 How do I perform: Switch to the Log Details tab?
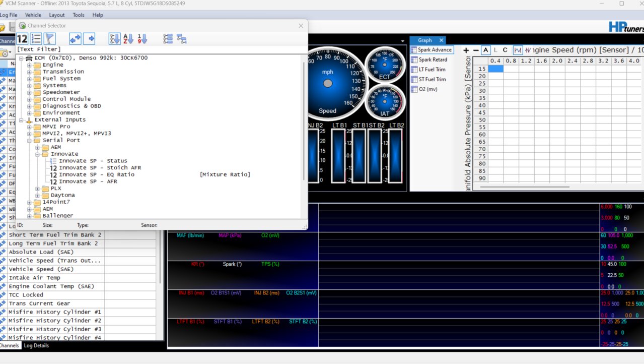[37, 346]
